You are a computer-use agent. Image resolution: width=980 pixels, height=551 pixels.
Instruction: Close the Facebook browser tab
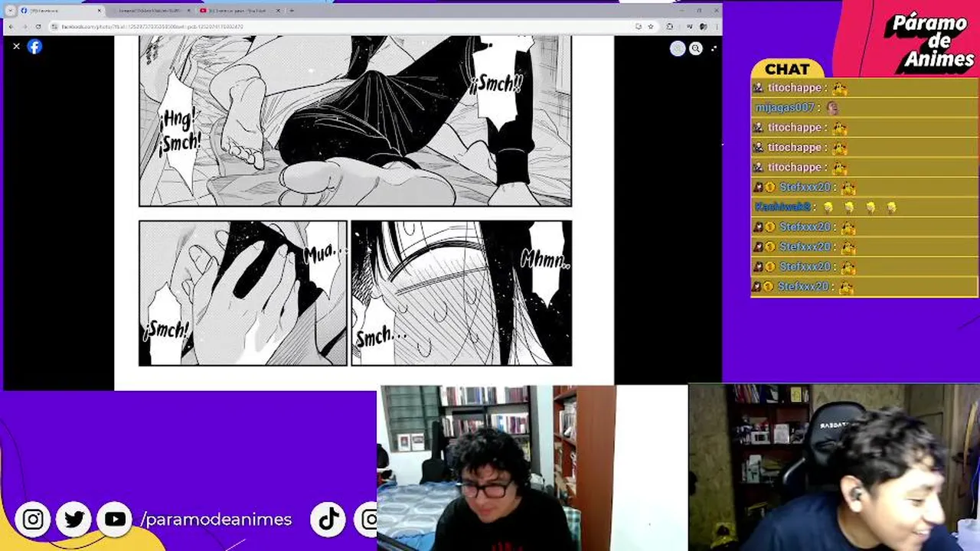pyautogui.click(x=99, y=11)
